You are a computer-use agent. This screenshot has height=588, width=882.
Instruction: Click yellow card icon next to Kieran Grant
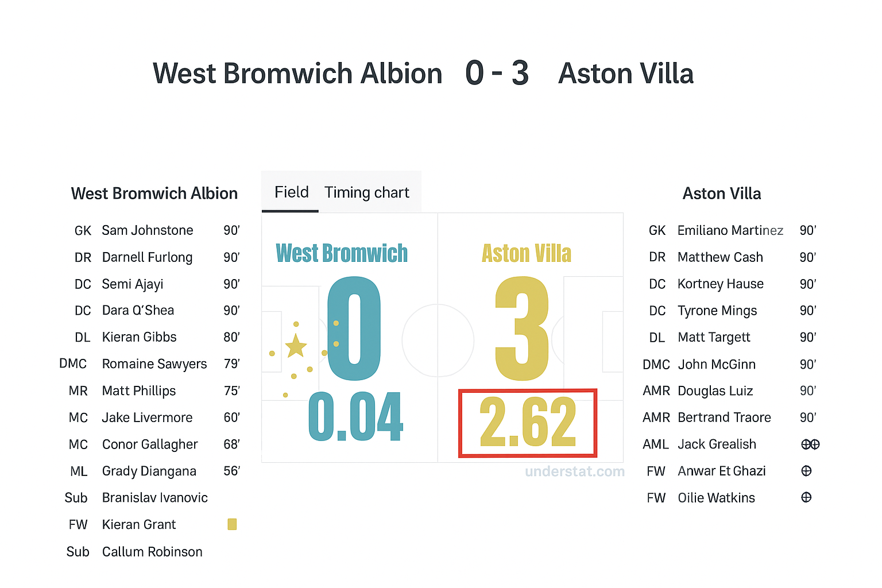tap(232, 524)
